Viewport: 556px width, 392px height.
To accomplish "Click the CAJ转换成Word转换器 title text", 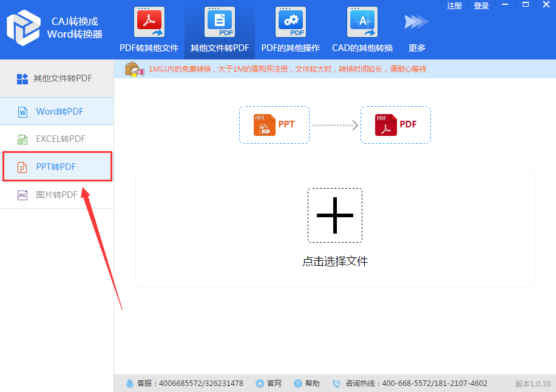I will 75,28.
